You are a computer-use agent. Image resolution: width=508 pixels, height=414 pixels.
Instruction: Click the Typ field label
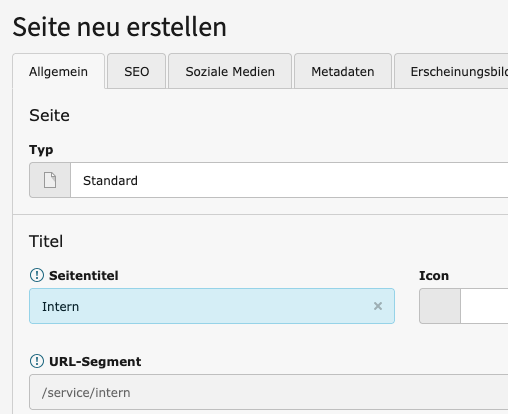click(x=41, y=150)
